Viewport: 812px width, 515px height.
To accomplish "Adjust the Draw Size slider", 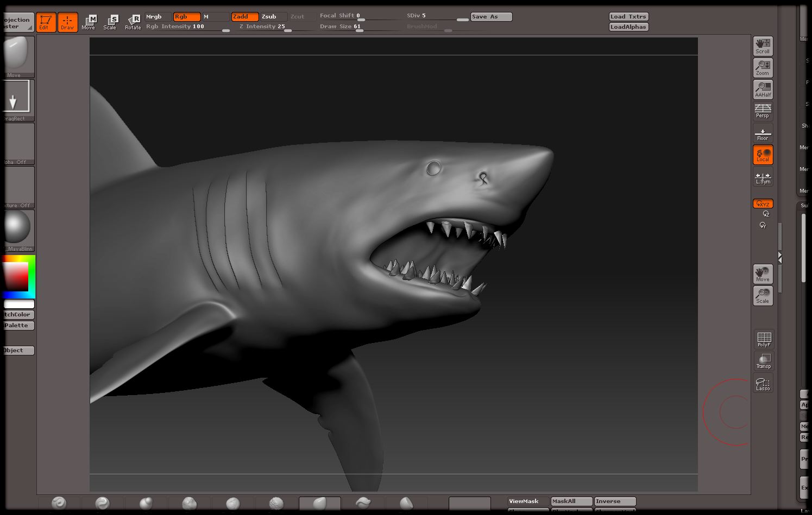I will tap(361, 27).
